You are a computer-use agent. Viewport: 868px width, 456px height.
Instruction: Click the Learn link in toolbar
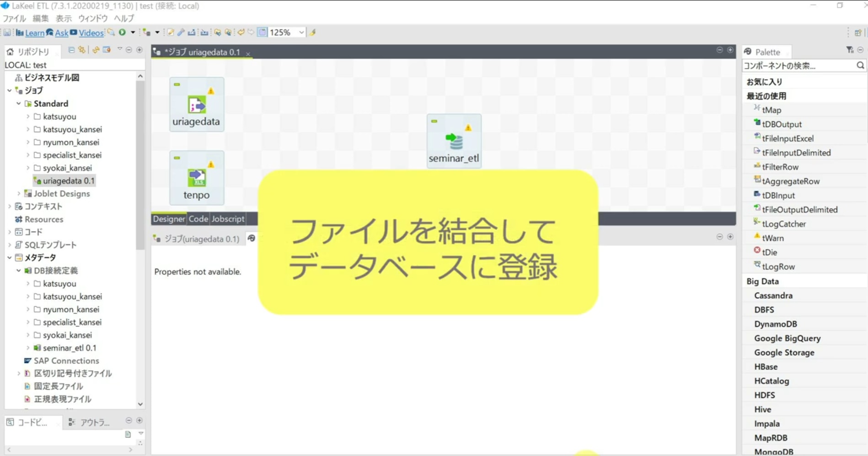(35, 33)
